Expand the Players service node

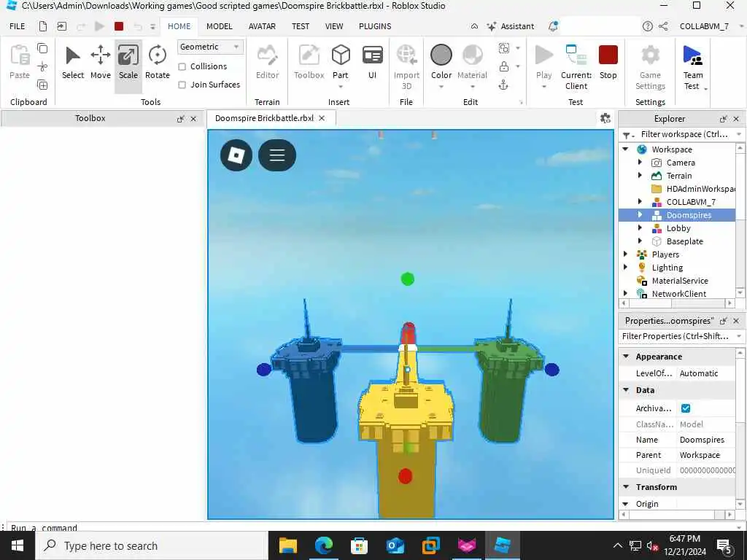[x=625, y=254]
